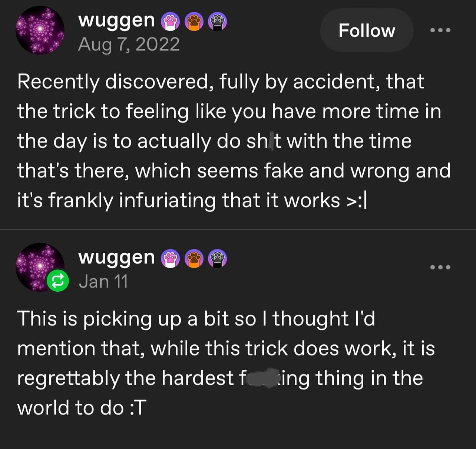The height and width of the screenshot is (449, 476).
Task: Open the original post's three-dot menu
Action: (440, 30)
